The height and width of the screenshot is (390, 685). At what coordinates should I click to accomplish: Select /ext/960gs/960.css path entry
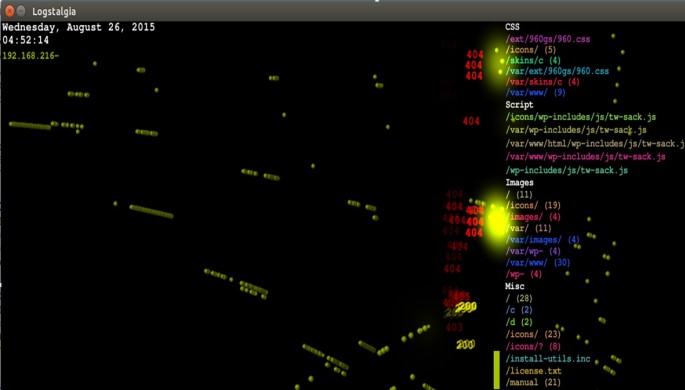(548, 39)
